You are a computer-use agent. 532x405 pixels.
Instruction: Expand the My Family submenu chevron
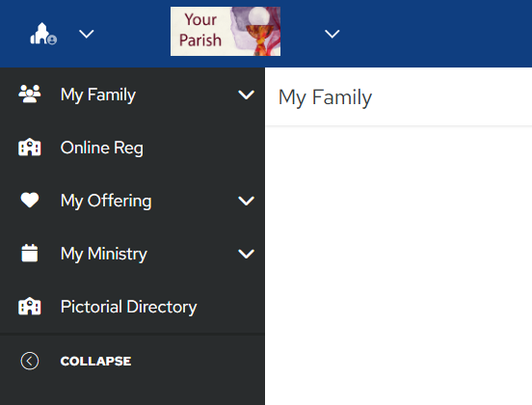tap(246, 94)
